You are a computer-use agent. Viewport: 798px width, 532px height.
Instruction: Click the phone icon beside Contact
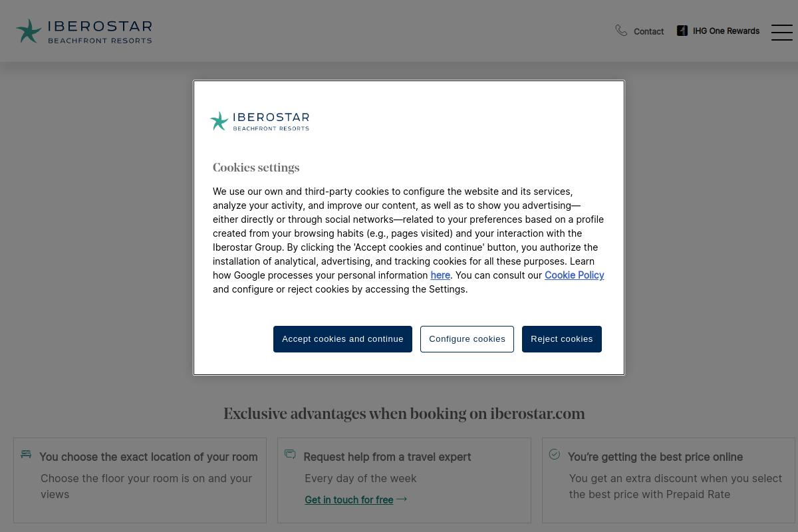click(621, 31)
